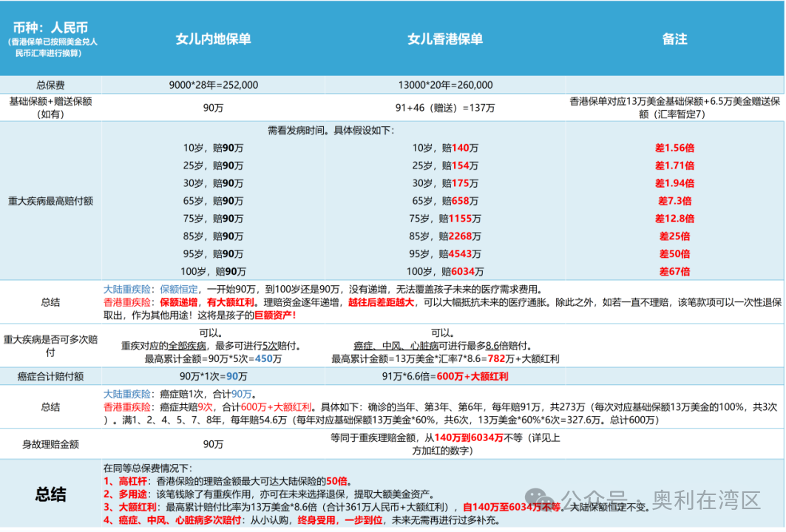Select the 总保费 row label
786x532 pixels.
click(50, 85)
